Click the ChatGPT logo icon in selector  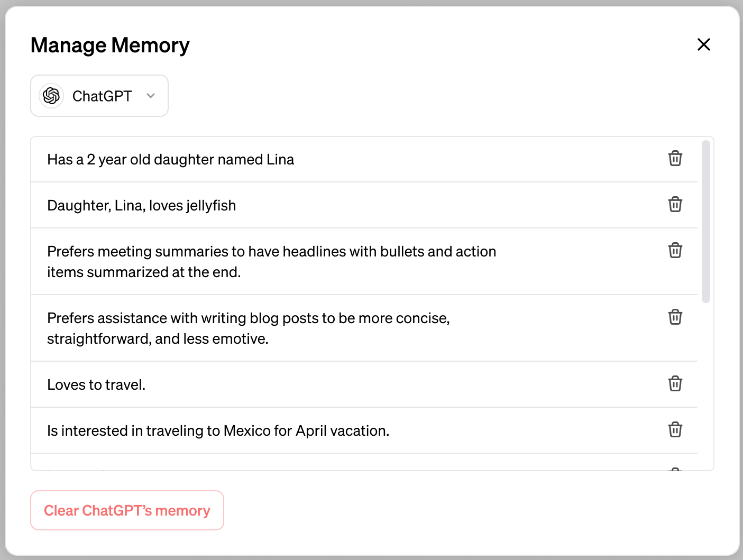[51, 96]
